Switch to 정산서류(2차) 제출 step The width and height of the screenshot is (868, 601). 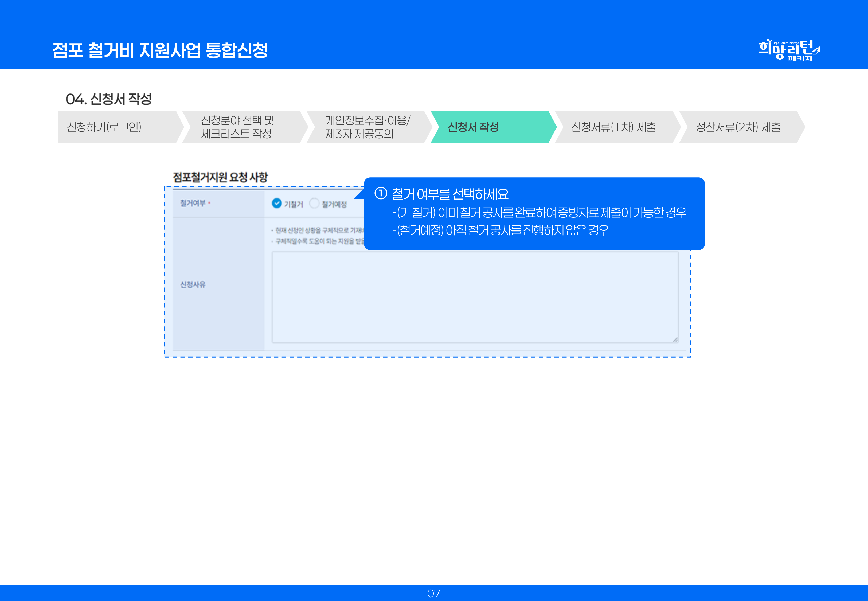pyautogui.click(x=738, y=127)
